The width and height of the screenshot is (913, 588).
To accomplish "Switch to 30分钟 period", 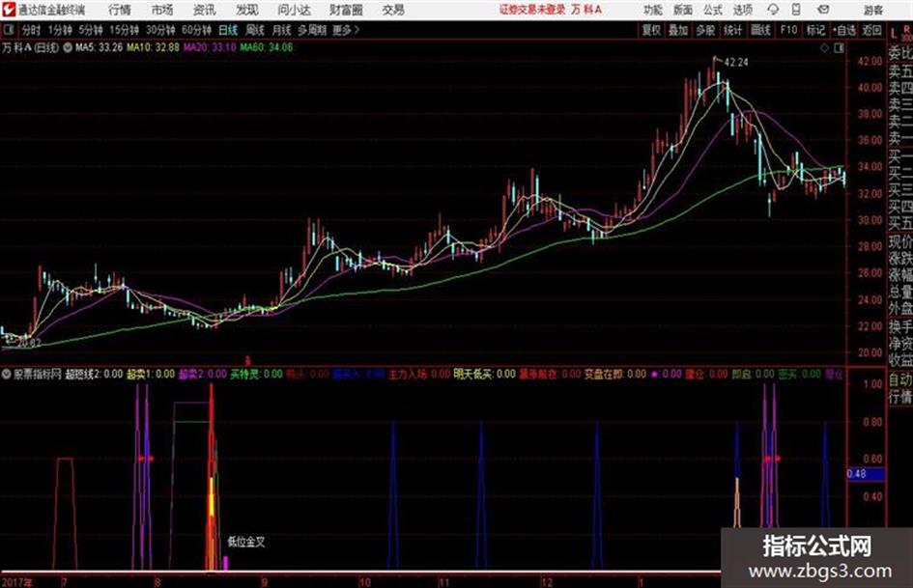I will click(x=160, y=30).
